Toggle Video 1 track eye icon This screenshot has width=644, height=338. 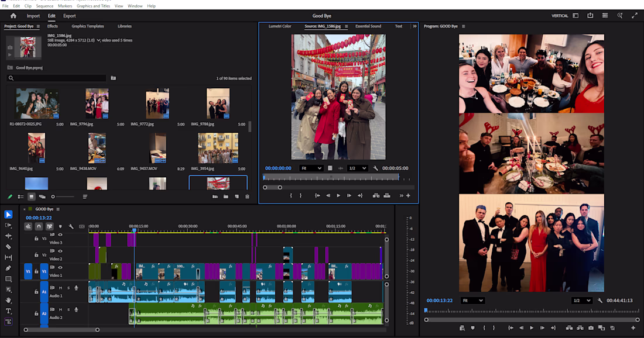tap(60, 267)
